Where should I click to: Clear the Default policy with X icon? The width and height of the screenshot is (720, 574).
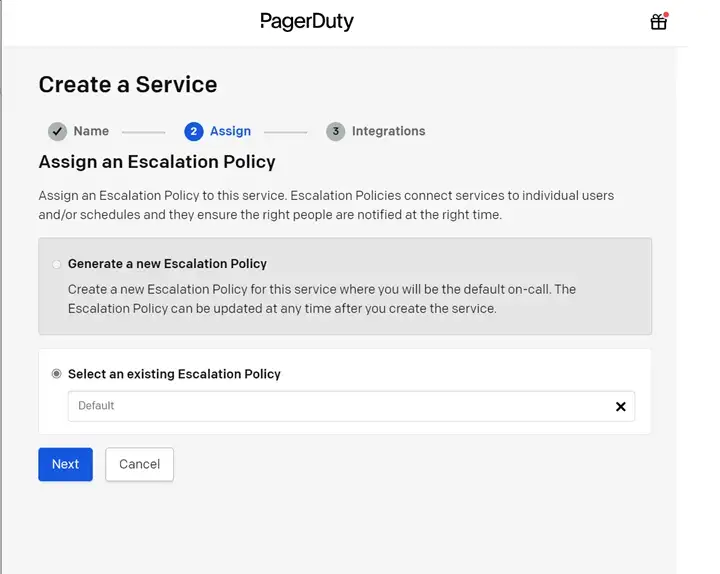click(620, 406)
